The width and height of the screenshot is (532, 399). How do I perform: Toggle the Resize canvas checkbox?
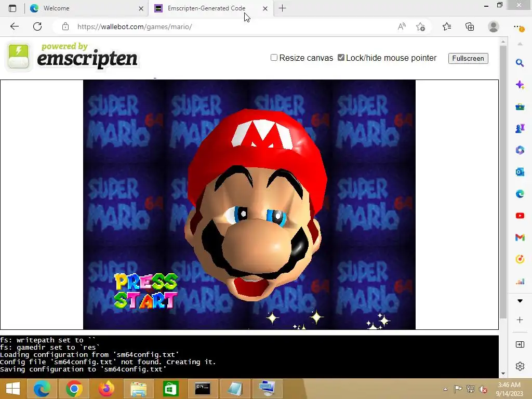tap(274, 58)
